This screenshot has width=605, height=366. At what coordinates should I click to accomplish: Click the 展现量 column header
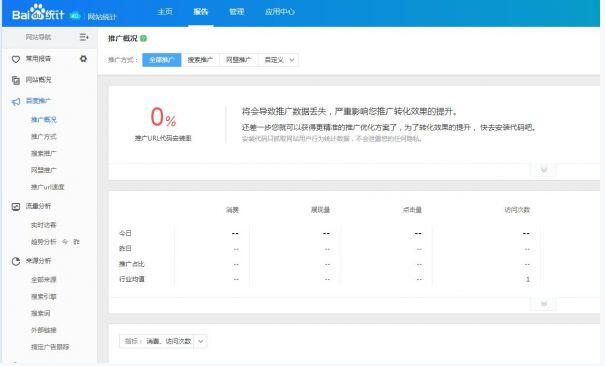pos(320,210)
